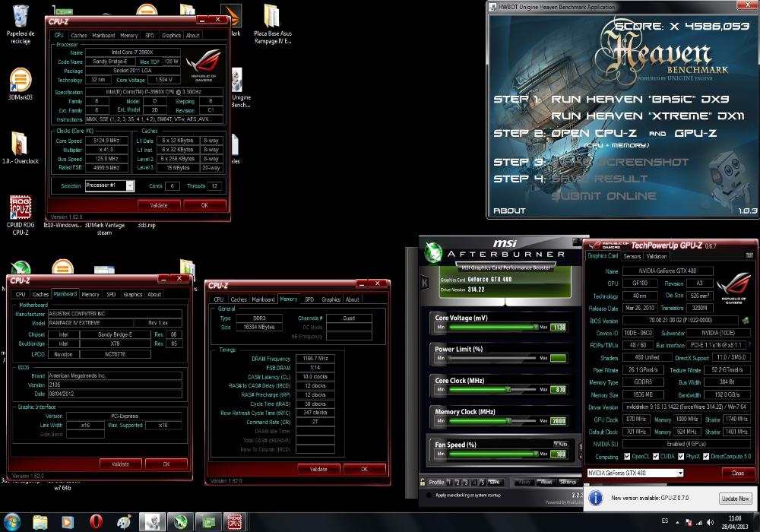
Task: Uncheck the OpenCL checkbox in GPU-Z
Action: (627, 457)
